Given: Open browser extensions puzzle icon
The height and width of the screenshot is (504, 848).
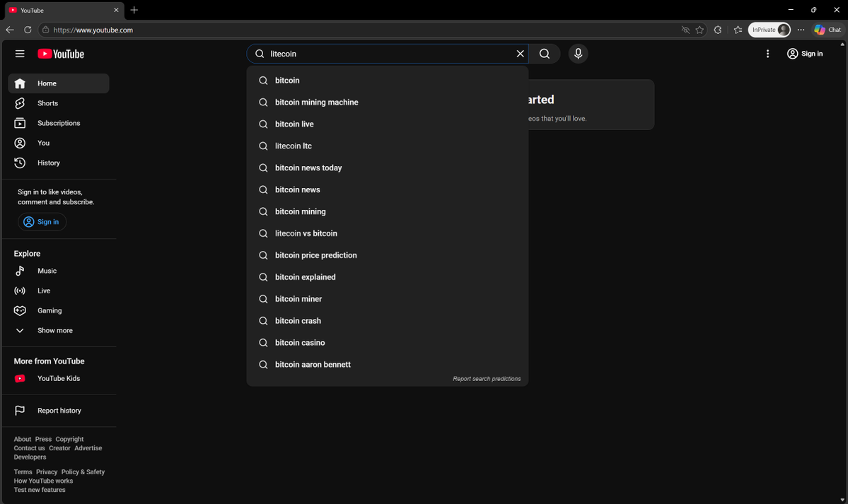Looking at the screenshot, I should click(x=718, y=30).
